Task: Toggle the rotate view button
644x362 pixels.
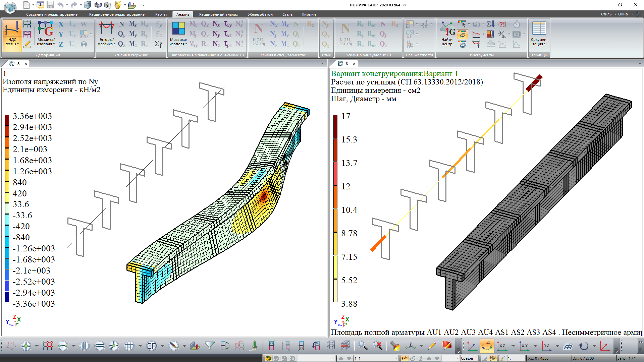Action: (584, 346)
